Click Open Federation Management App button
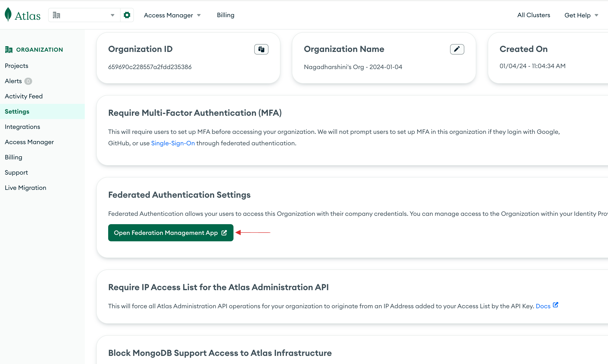 click(x=170, y=233)
